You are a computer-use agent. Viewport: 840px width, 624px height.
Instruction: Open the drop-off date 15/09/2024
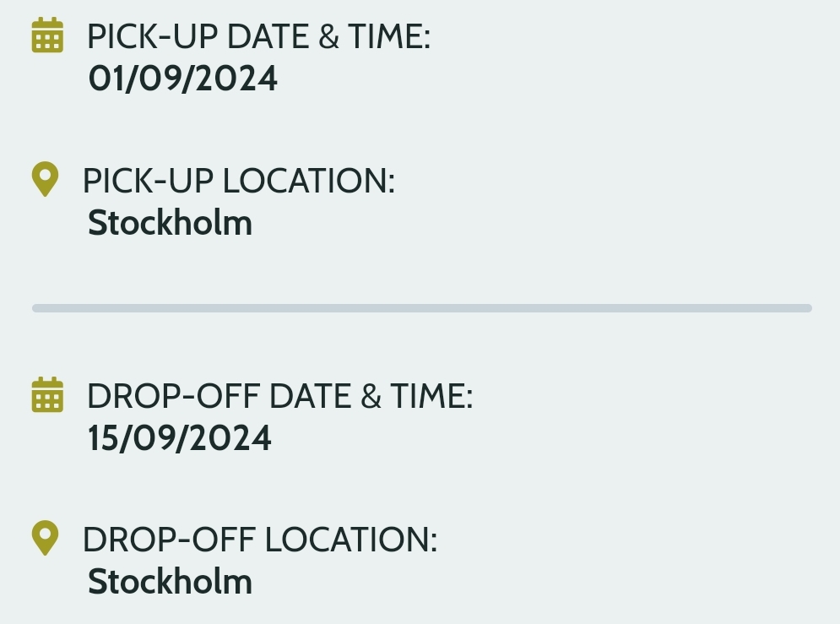tap(180, 438)
